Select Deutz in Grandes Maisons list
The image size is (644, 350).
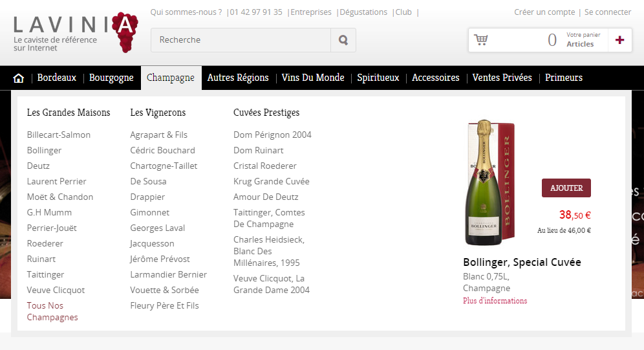[x=38, y=166]
